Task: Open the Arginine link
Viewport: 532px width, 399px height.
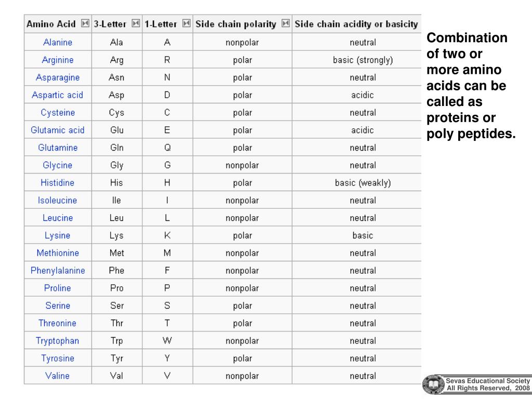Action: (57, 60)
